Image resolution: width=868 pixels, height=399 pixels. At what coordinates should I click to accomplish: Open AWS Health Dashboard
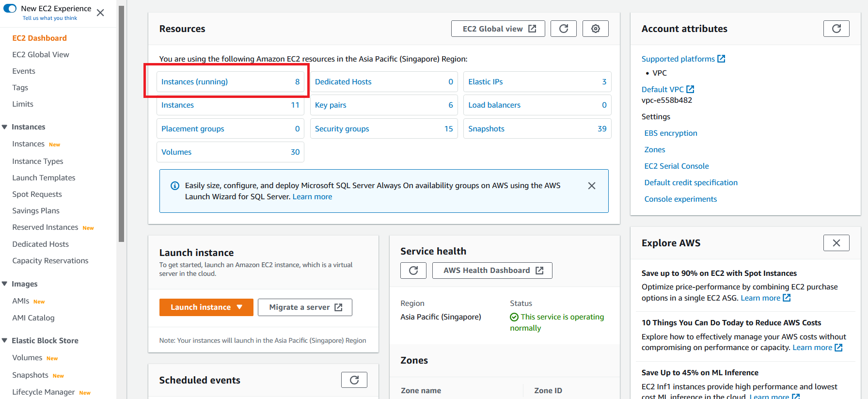point(492,271)
